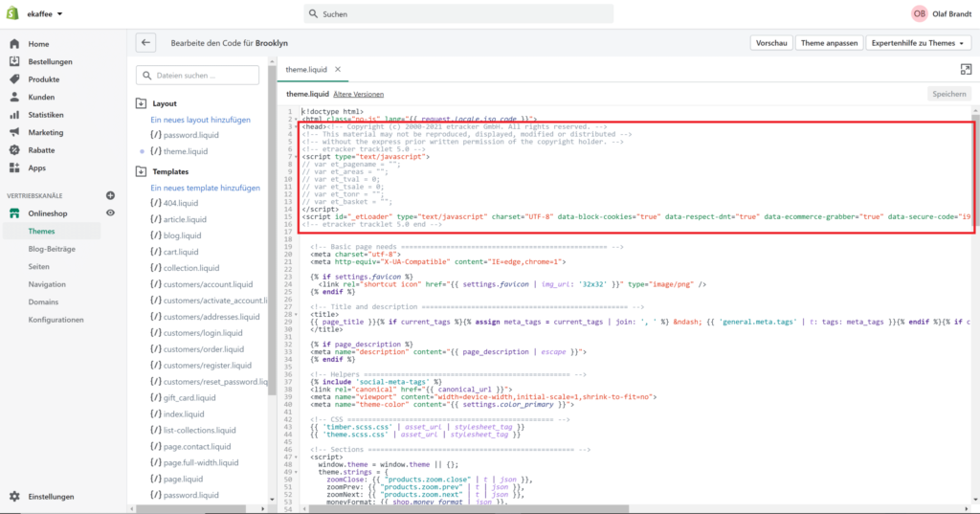Open theme.liquid in file tree
This screenshot has height=514, width=980.
pyautogui.click(x=185, y=151)
